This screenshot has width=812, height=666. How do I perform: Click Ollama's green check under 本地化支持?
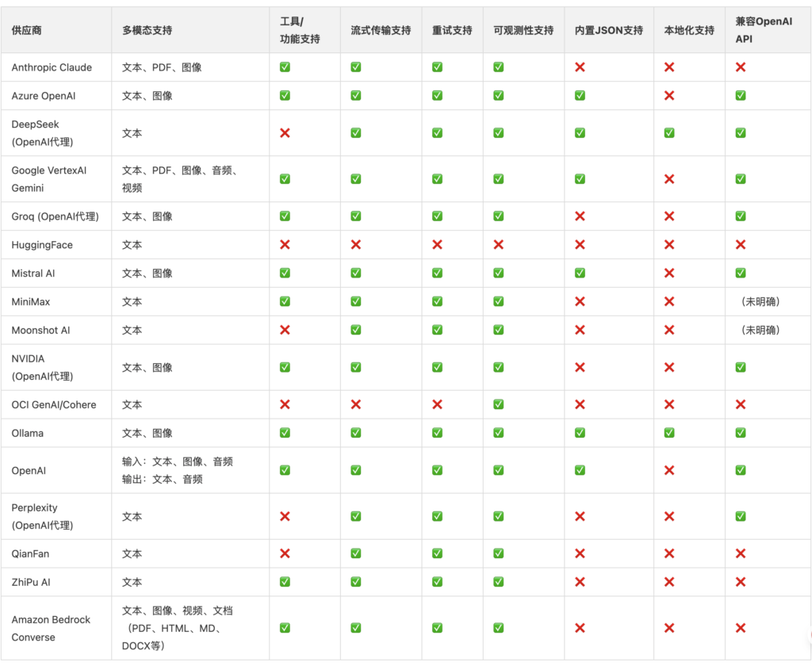click(669, 433)
